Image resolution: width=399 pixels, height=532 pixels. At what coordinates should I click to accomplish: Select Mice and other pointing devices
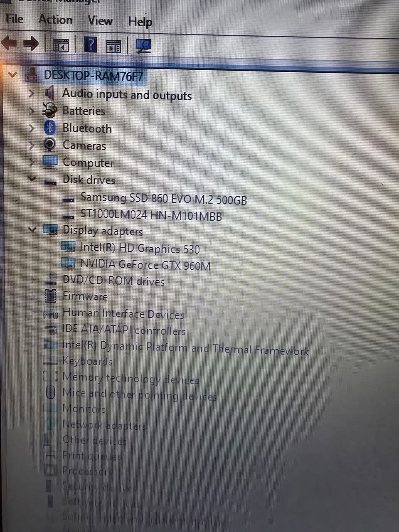point(140,395)
